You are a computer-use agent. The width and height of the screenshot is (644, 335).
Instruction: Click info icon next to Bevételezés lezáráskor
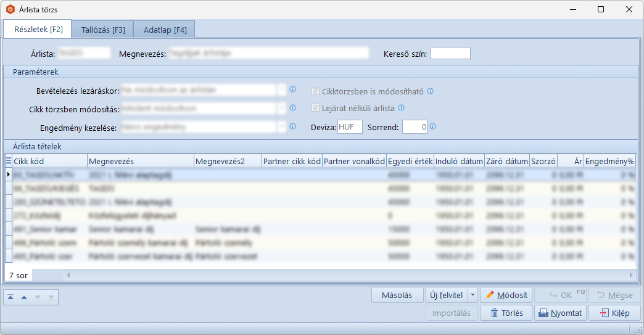(293, 89)
